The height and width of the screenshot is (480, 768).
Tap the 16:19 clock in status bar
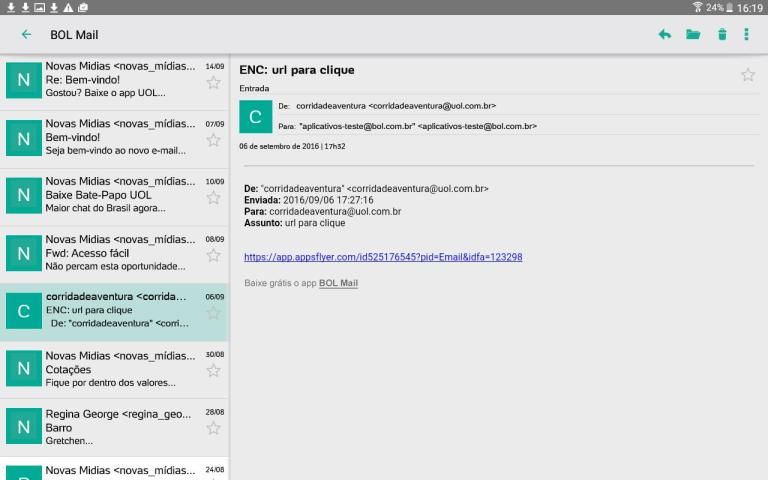pos(750,8)
